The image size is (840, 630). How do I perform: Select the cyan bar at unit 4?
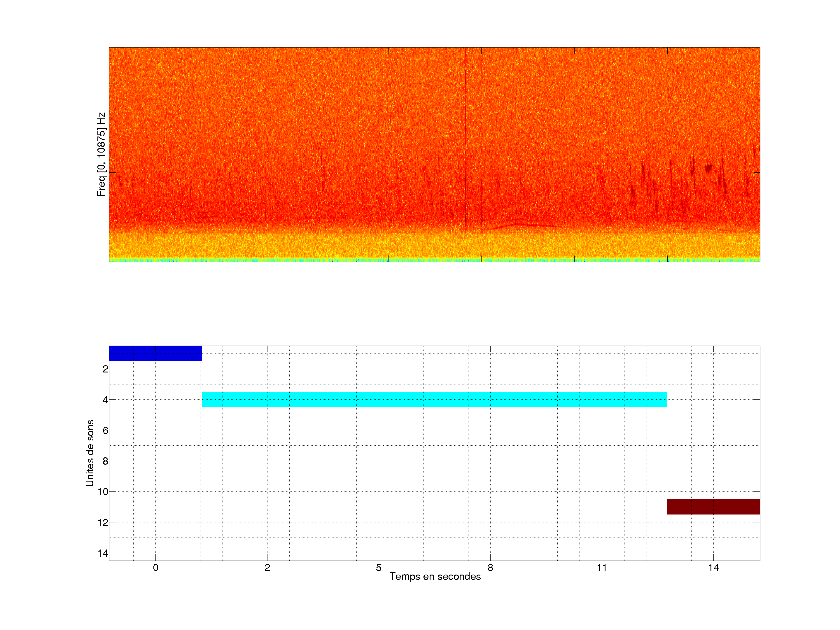[434, 399]
